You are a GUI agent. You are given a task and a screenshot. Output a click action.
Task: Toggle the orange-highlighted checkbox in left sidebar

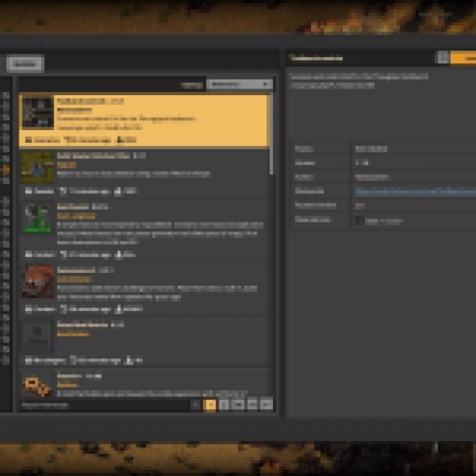click(x=6, y=170)
